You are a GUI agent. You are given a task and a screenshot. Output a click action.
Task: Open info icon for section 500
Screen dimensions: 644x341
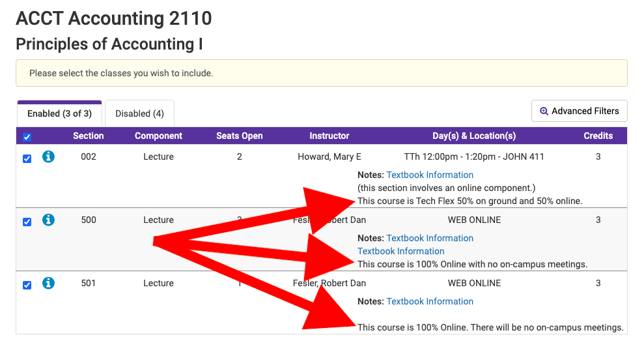coord(48,220)
